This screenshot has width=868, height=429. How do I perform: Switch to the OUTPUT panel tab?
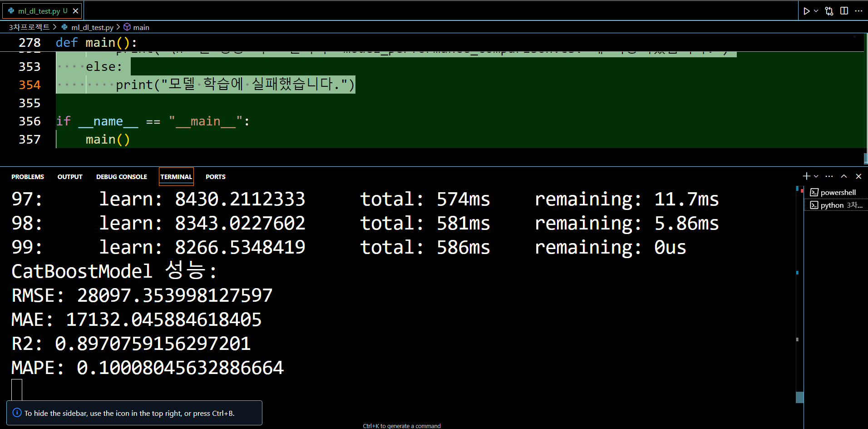coord(70,177)
